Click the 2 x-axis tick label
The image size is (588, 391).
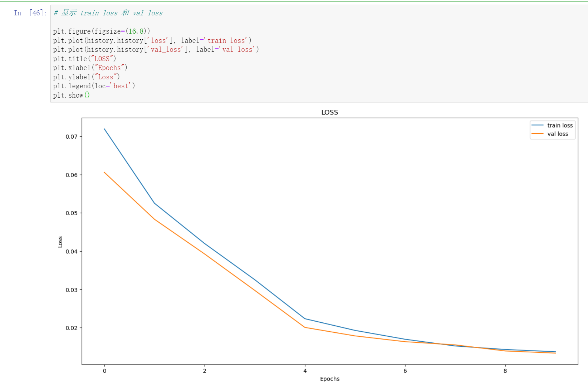(x=205, y=371)
